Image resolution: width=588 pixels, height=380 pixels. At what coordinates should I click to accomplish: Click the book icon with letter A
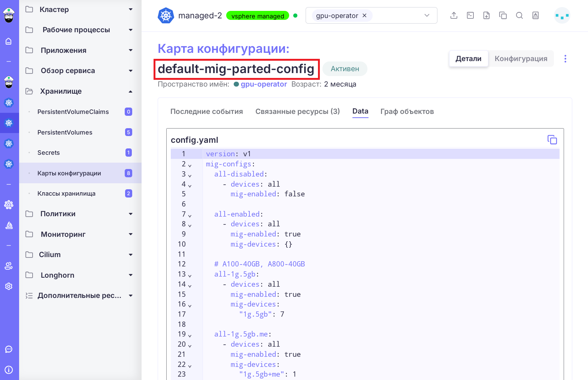[x=536, y=15]
